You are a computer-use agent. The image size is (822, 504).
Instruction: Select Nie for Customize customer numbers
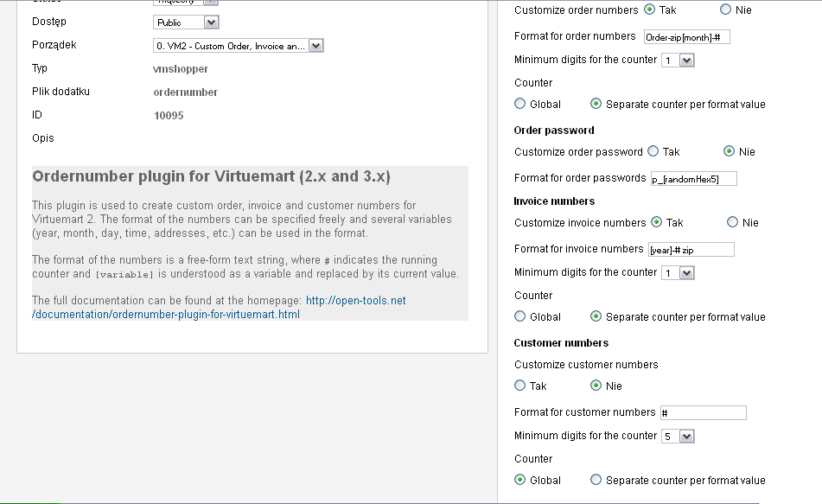[x=596, y=386]
